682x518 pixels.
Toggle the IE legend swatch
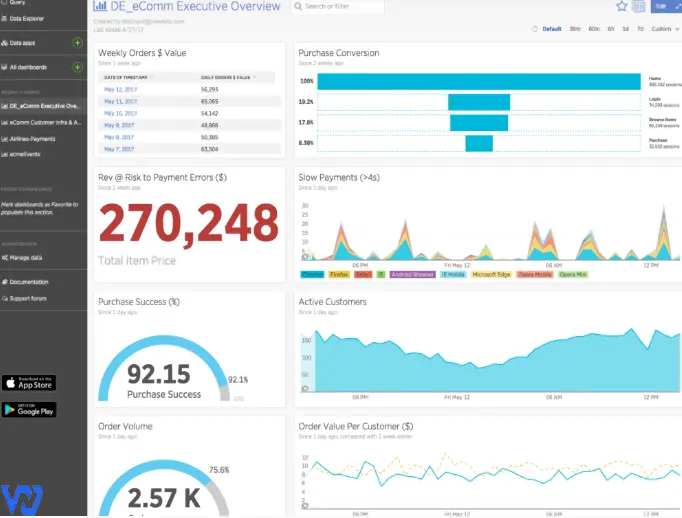pos(381,274)
